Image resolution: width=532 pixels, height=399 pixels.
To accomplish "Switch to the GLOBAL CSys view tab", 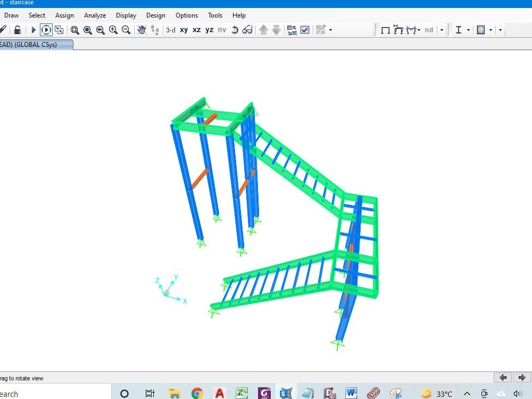I will point(35,45).
